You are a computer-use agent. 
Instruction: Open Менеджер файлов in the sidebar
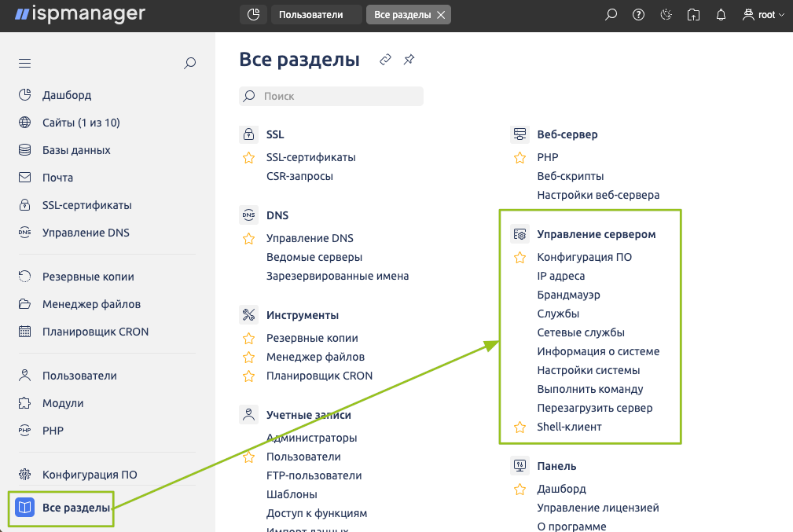91,304
